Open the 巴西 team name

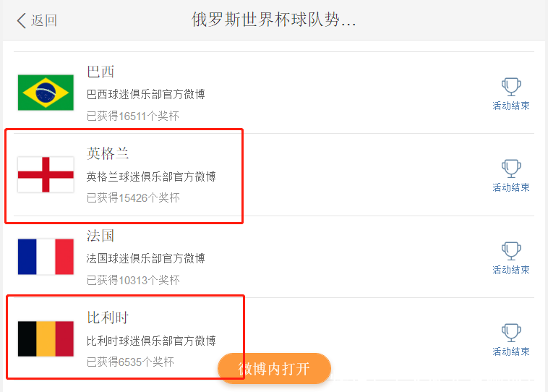point(100,72)
